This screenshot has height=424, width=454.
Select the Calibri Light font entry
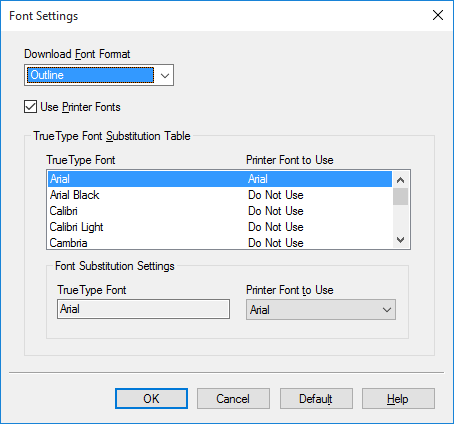[x=220, y=227]
